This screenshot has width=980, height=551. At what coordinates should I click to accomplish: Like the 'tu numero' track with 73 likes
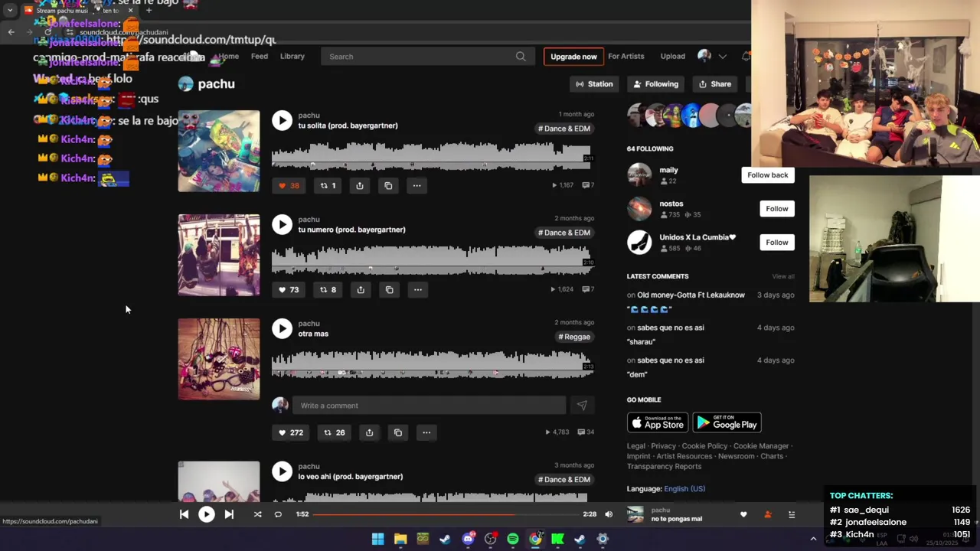289,289
